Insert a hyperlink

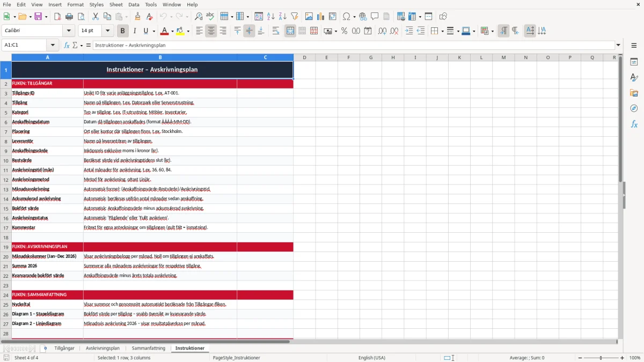(363, 17)
